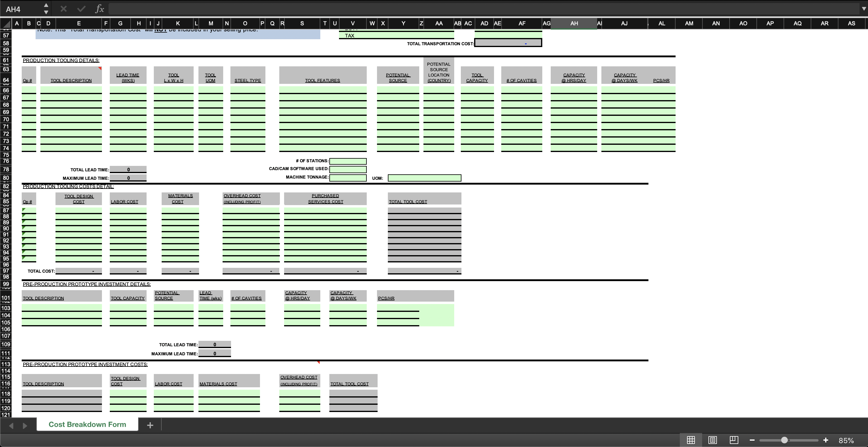Click the 85% zoom level
Viewport: 868px width, 447px height.
pyautogui.click(x=846, y=440)
